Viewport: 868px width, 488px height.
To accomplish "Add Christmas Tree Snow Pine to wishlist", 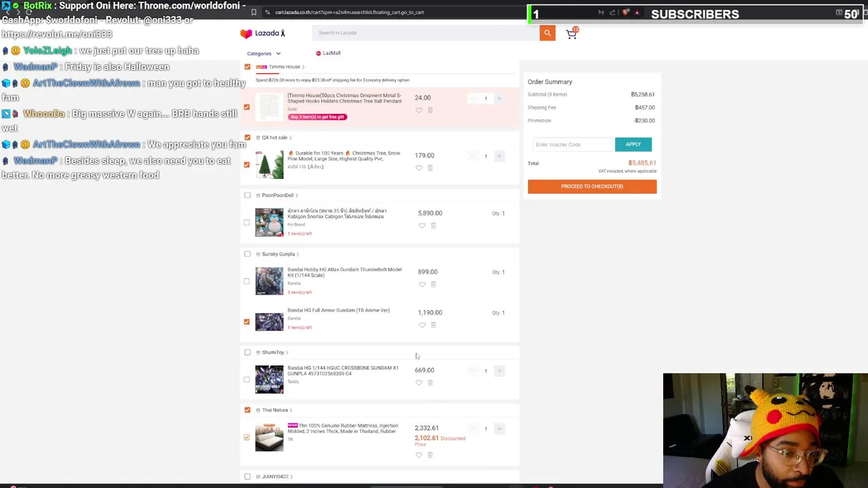I will 418,167.
